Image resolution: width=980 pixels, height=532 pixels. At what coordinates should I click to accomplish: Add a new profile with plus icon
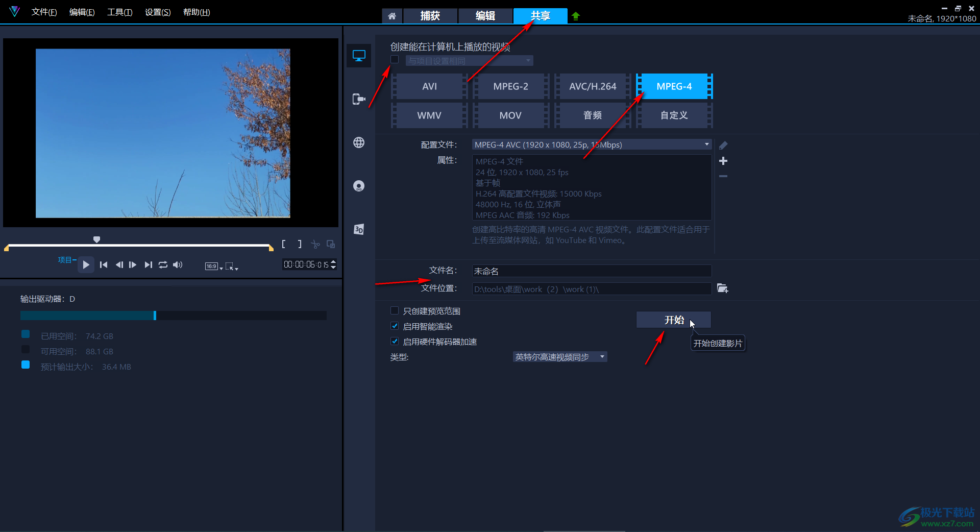point(723,161)
